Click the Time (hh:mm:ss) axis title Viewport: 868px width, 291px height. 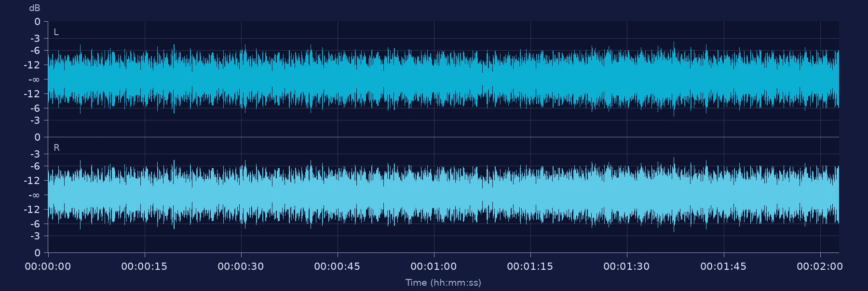[x=443, y=283]
